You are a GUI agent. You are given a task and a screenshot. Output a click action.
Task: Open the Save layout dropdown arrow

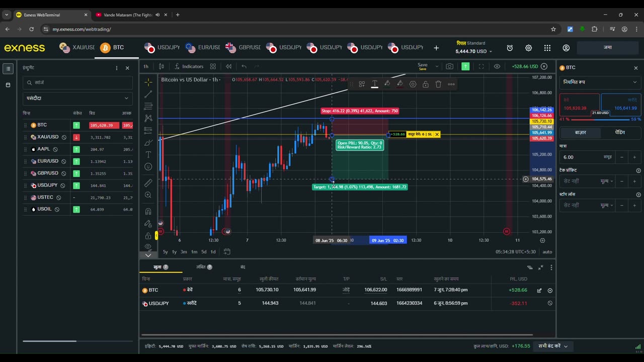coord(437,66)
